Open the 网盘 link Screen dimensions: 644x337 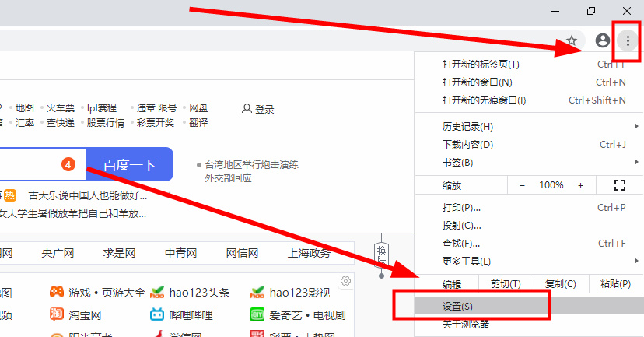tap(198, 108)
